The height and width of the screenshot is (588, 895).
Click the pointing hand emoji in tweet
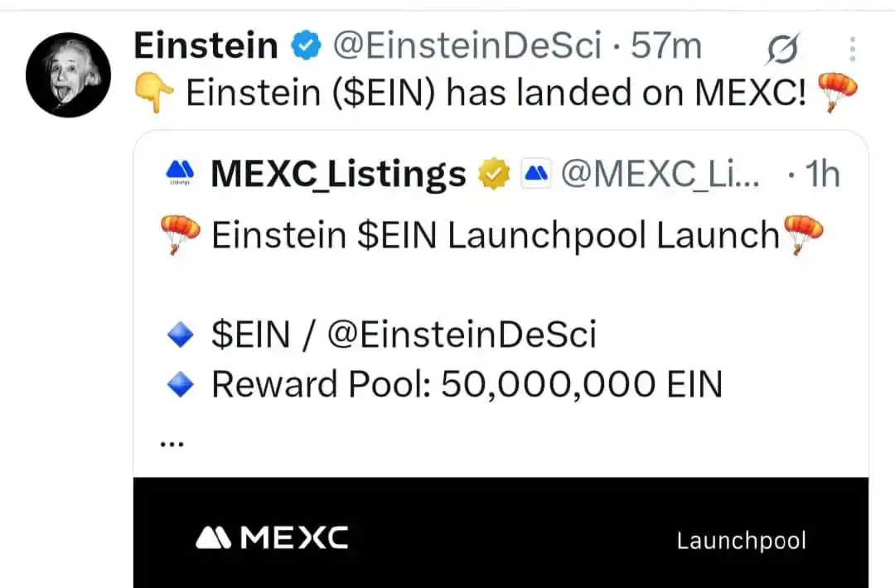153,94
